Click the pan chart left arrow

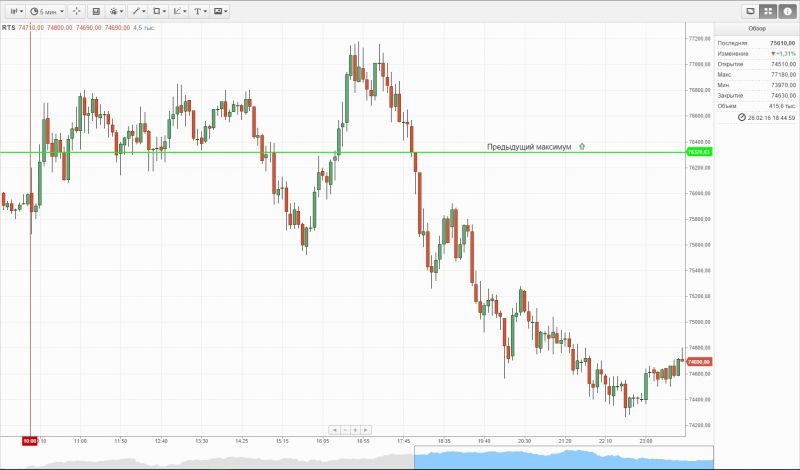(x=334, y=430)
